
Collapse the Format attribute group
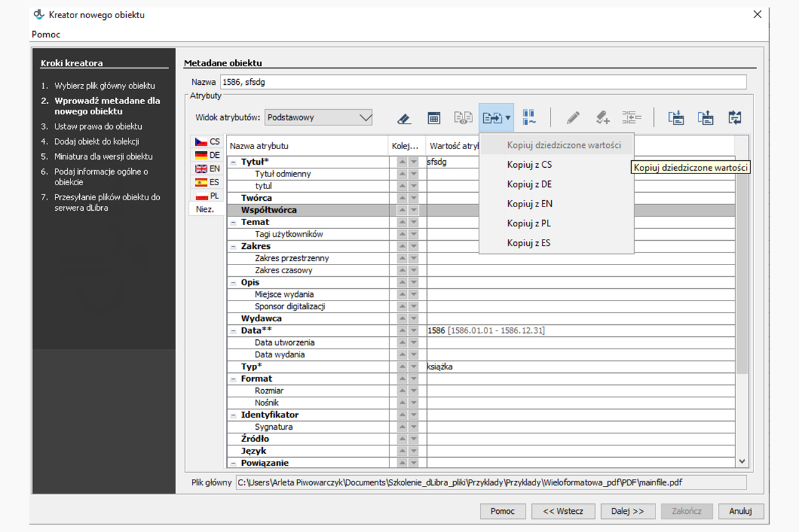click(x=233, y=379)
